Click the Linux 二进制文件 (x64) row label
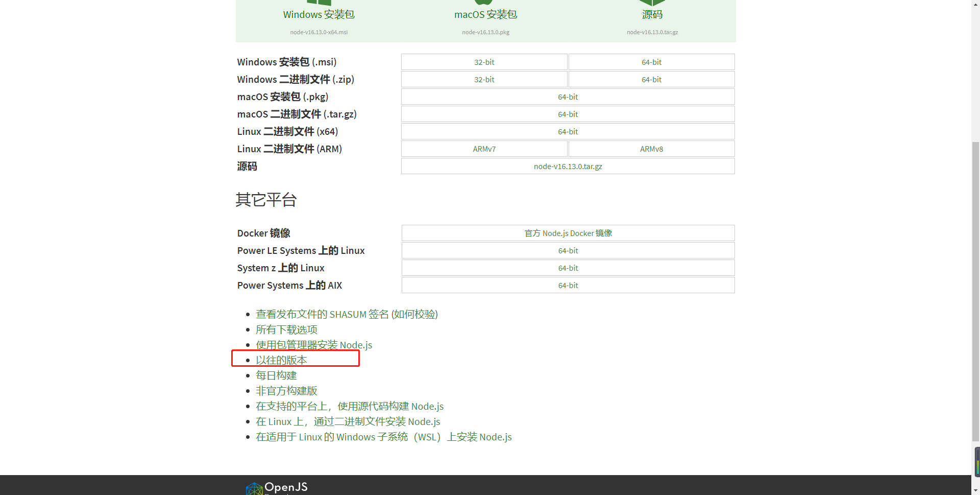980x495 pixels. coord(287,131)
